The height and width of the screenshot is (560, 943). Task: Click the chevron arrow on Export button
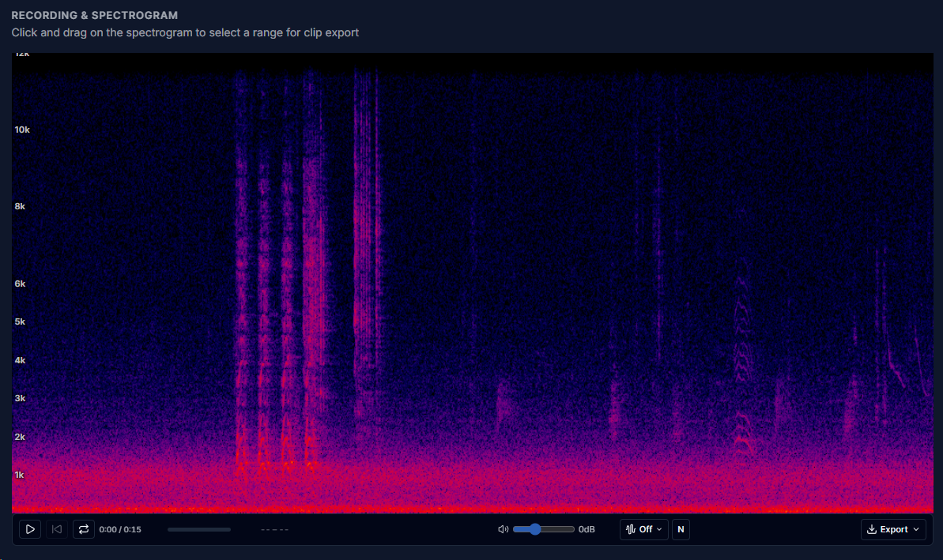point(916,529)
